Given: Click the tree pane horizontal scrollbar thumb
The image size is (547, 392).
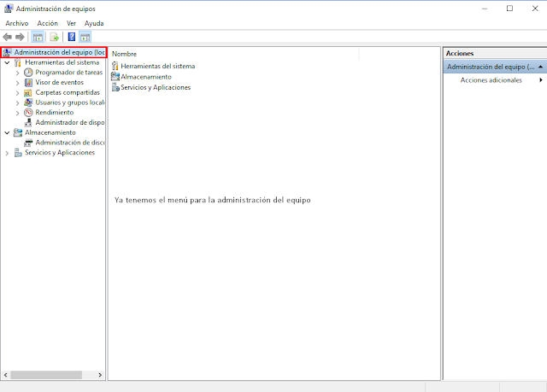Looking at the screenshot, I should [46, 375].
